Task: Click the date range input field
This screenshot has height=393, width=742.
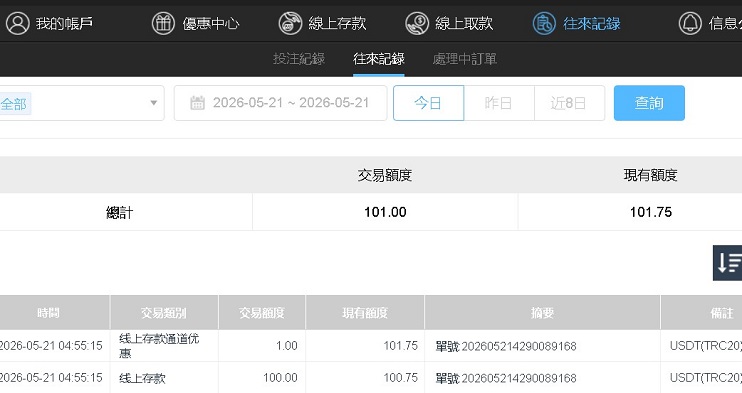Action: pyautogui.click(x=280, y=103)
